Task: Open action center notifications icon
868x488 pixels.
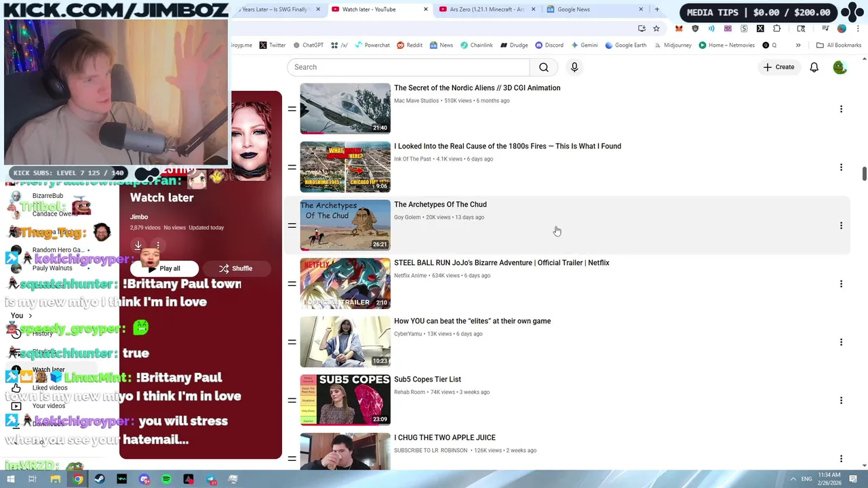Action: tap(854, 479)
